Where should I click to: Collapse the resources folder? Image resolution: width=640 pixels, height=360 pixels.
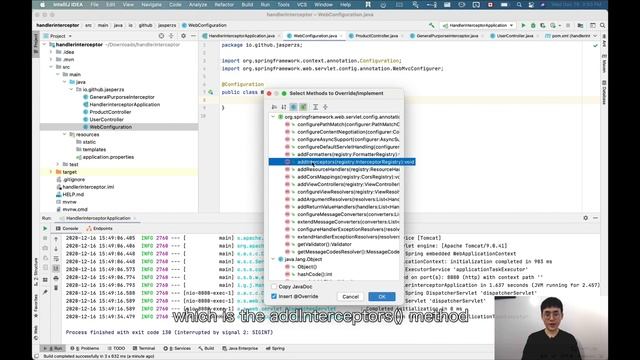pos(65,134)
